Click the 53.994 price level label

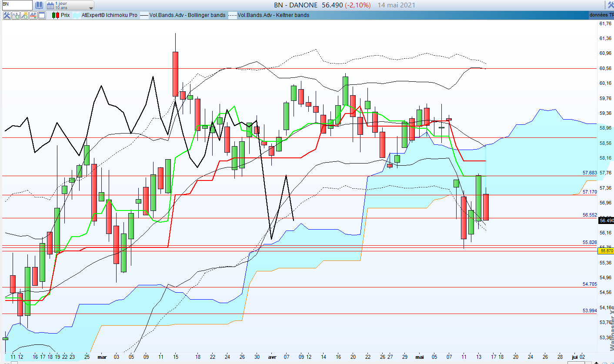tap(590, 311)
